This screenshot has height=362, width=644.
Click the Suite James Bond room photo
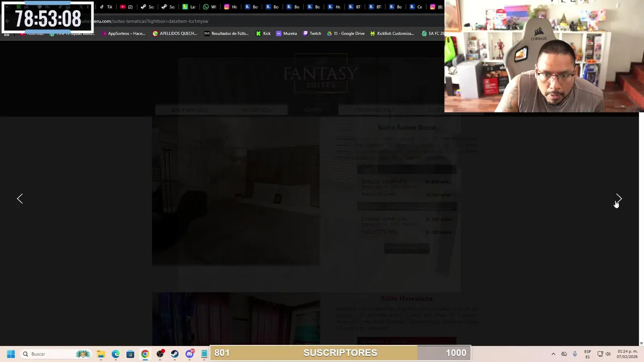(236, 192)
